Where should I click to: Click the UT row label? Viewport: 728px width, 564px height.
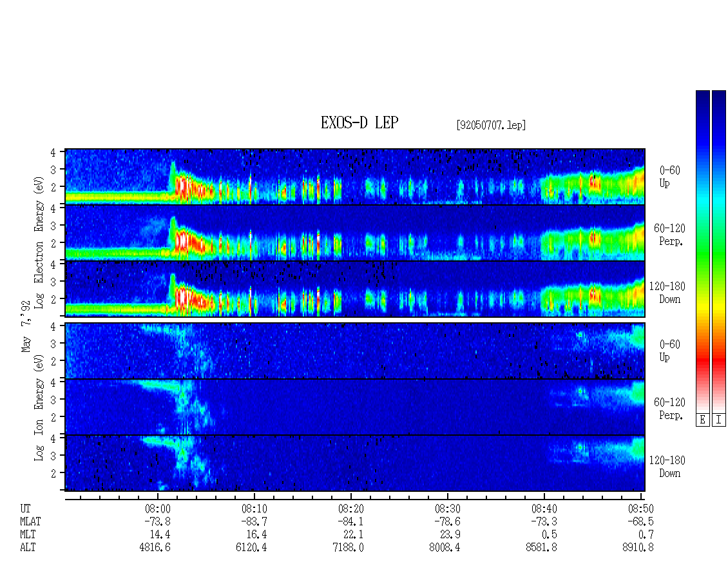pos(25,509)
